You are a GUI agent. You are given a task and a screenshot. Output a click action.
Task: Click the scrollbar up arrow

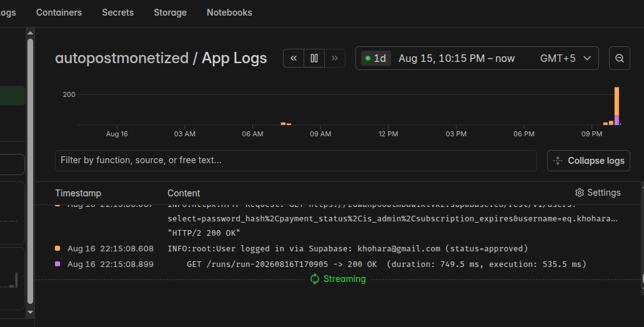click(30, 33)
